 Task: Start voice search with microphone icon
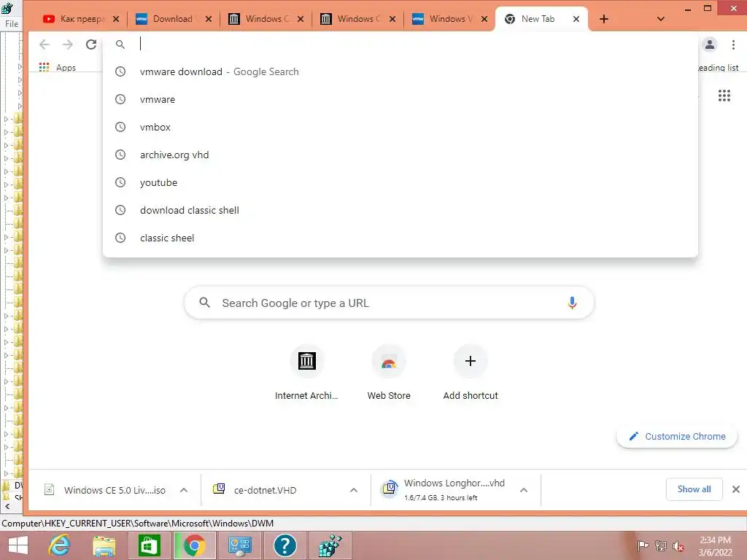tap(572, 303)
